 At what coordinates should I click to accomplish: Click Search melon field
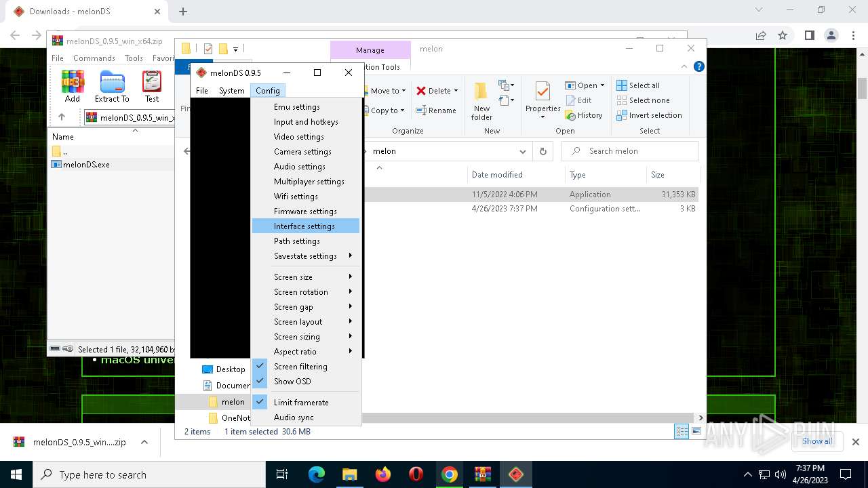pos(630,151)
